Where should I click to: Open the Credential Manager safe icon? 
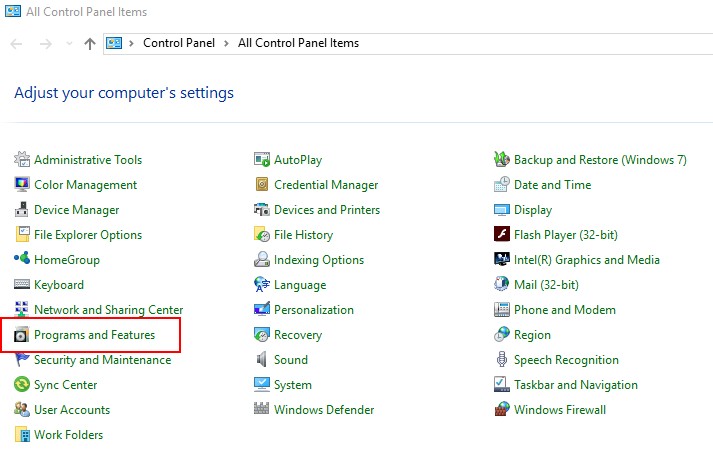pos(261,184)
